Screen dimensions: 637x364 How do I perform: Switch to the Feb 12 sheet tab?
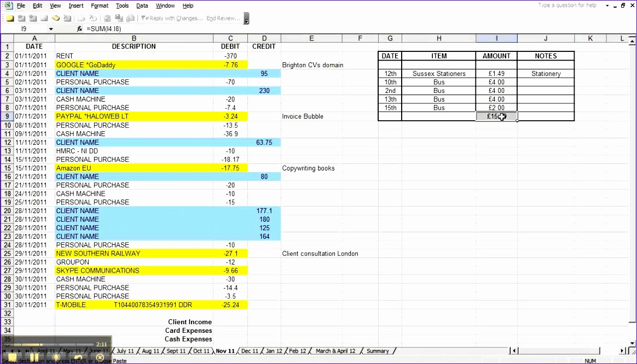pyautogui.click(x=297, y=351)
